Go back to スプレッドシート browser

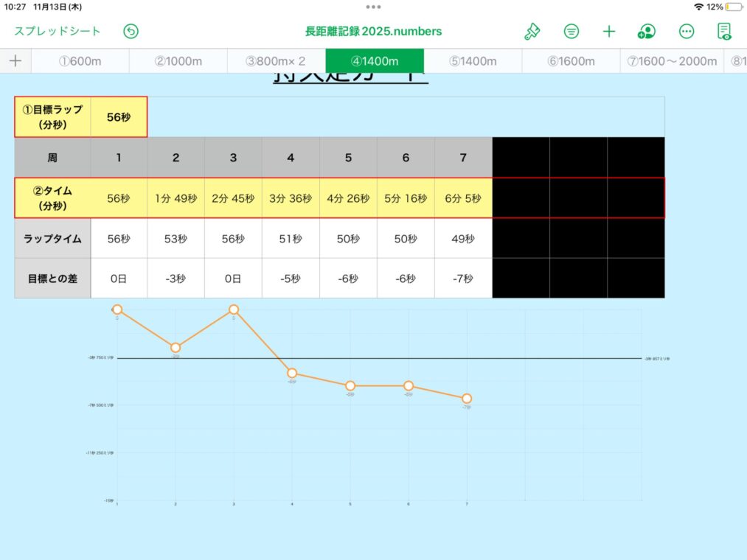click(58, 32)
